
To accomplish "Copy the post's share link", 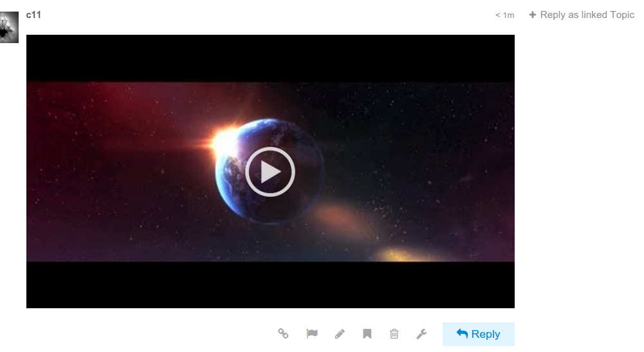I will 283,333.
